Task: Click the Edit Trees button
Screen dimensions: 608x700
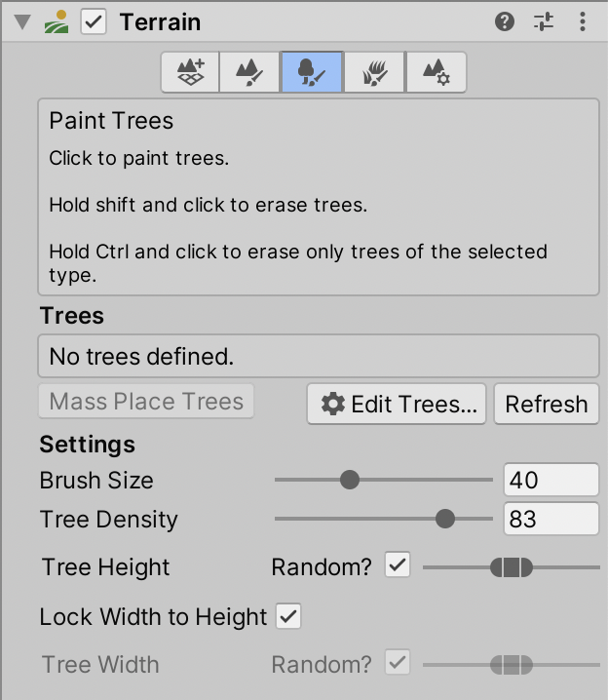Action: pos(398,404)
